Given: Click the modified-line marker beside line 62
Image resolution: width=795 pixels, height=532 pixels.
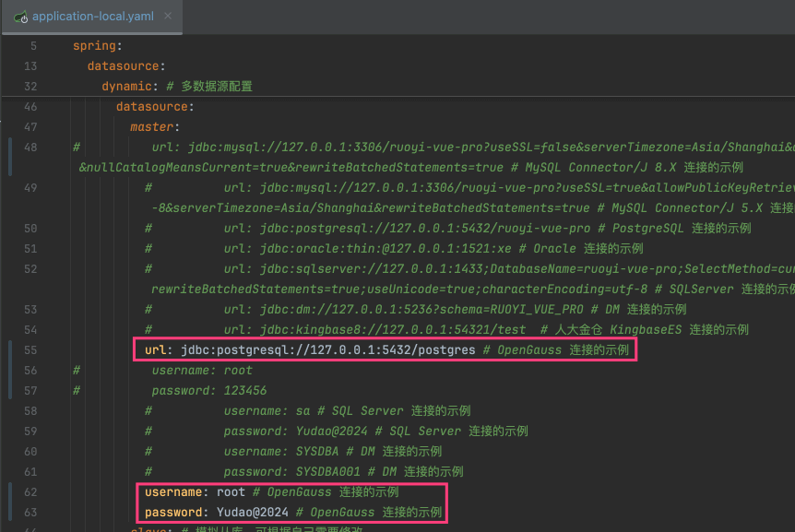Looking at the screenshot, I should point(10,491).
